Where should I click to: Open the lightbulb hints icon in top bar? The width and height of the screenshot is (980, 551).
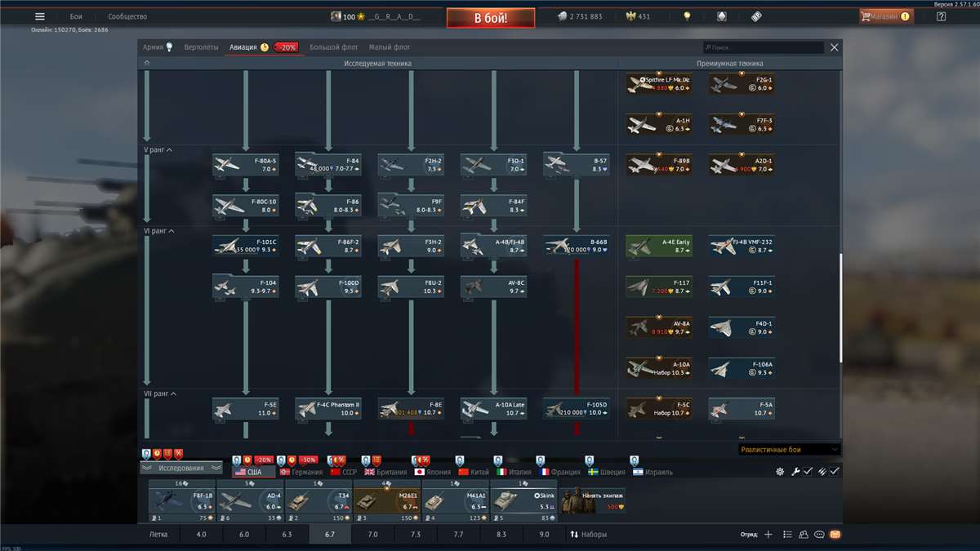tap(687, 16)
